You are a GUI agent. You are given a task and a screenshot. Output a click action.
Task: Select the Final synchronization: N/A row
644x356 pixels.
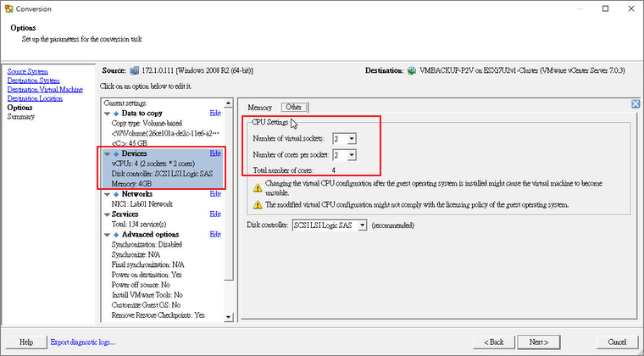point(147,264)
